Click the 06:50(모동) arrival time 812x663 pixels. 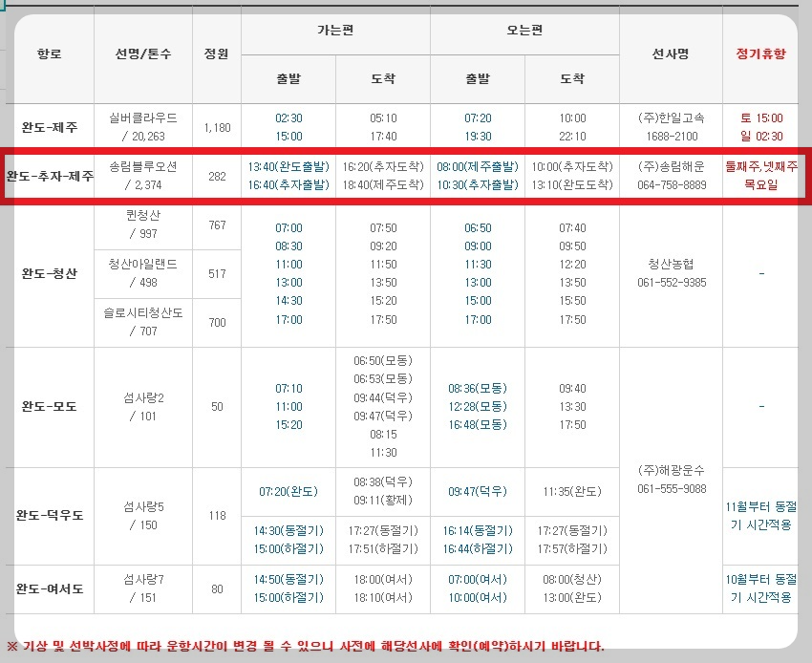[383, 360]
